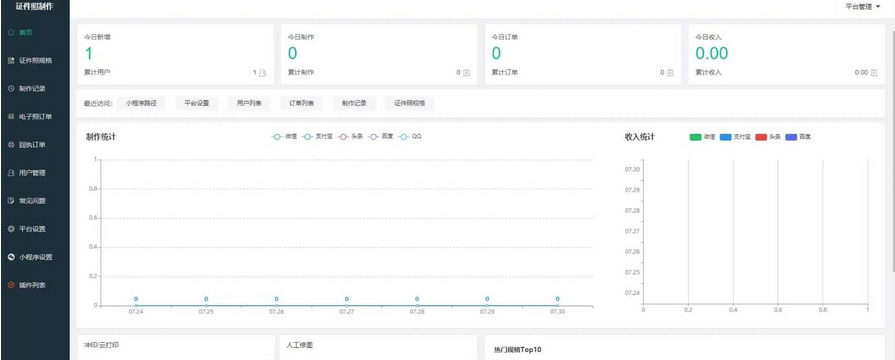
Task: Open the 制作记录 sidebar menu item
Action: (35, 88)
